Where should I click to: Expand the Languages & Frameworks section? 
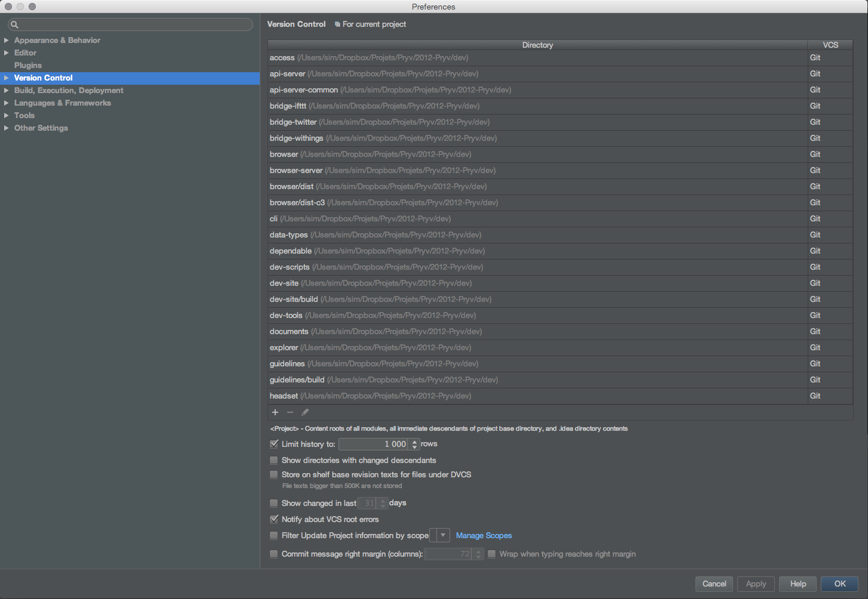click(x=7, y=103)
